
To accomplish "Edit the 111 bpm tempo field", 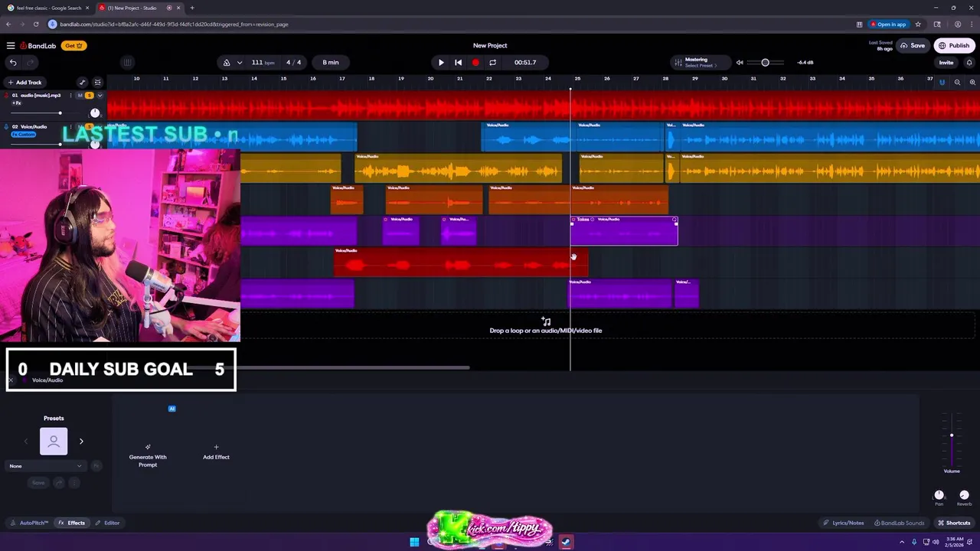I will 263,63.
